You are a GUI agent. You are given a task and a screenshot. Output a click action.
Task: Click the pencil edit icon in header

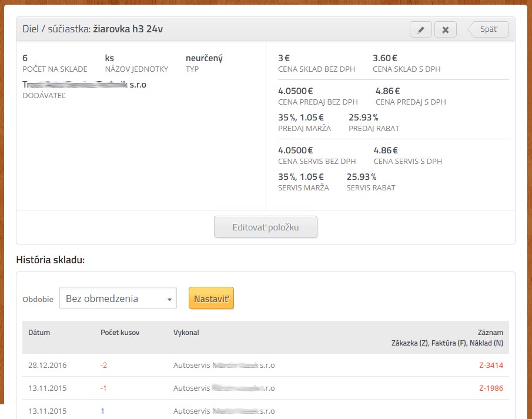(421, 29)
